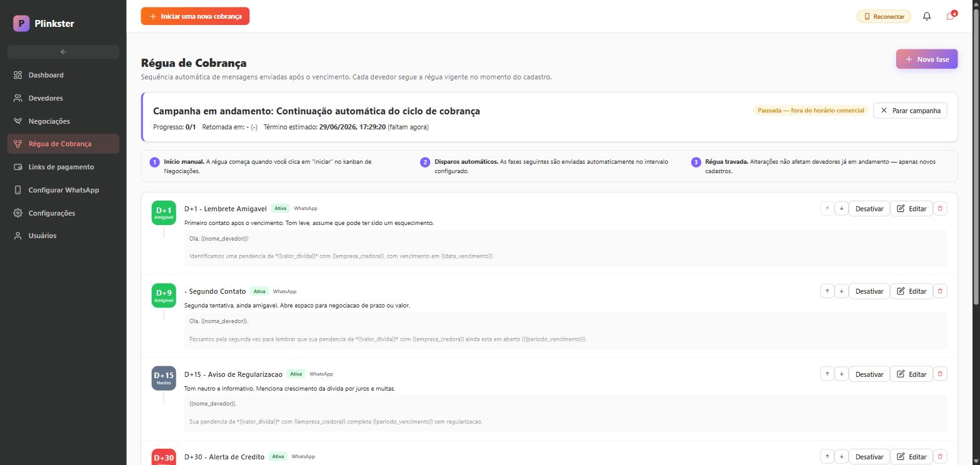Move Segundo Contato phase up
This screenshot has height=465, width=980.
coord(827,291)
